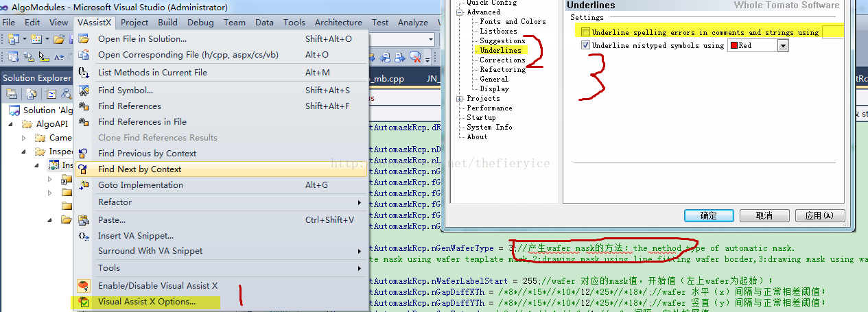Click the Solution 'Alg...' infinity icon
The height and width of the screenshot is (312, 868).
pos(14,110)
